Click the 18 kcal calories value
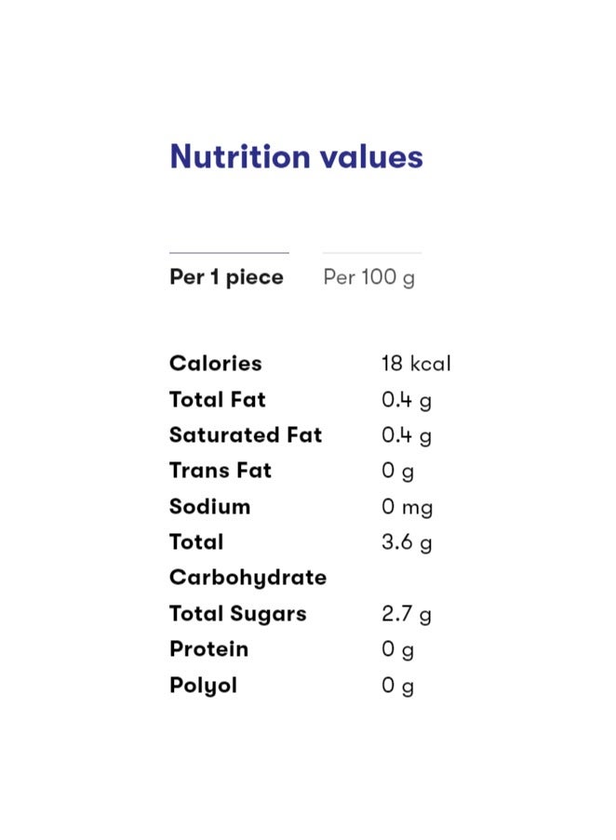 click(416, 364)
